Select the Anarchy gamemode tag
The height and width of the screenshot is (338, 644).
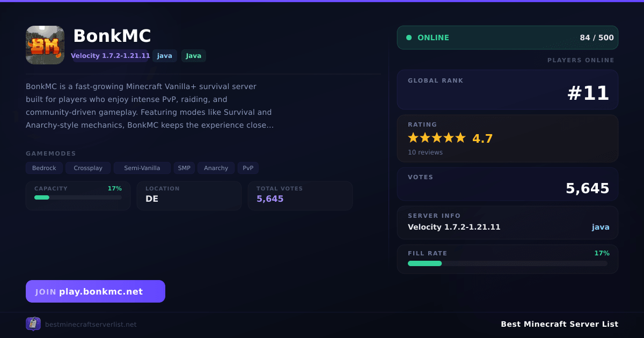click(216, 168)
